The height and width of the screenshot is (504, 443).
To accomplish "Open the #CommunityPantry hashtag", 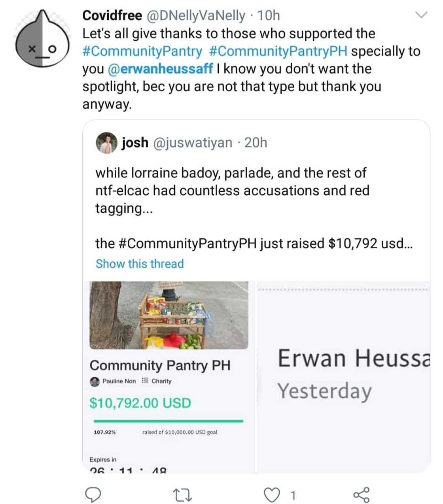I will (142, 51).
